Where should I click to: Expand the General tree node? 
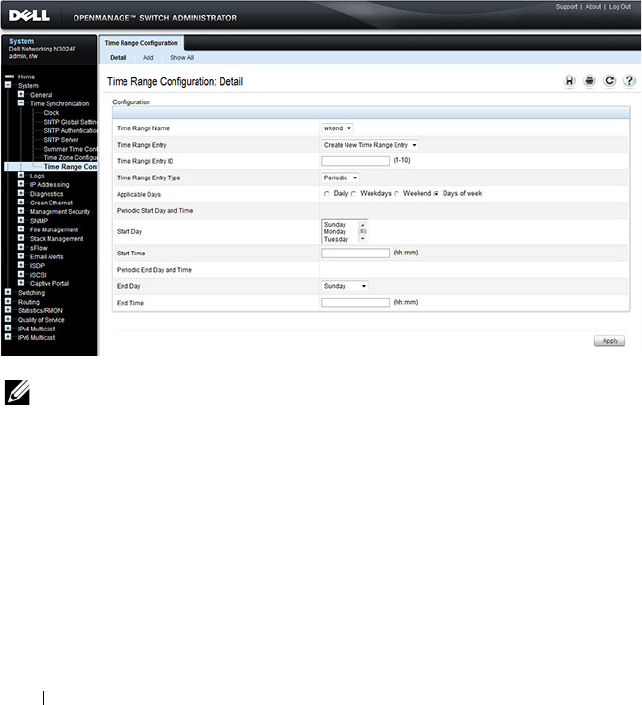click(21, 94)
